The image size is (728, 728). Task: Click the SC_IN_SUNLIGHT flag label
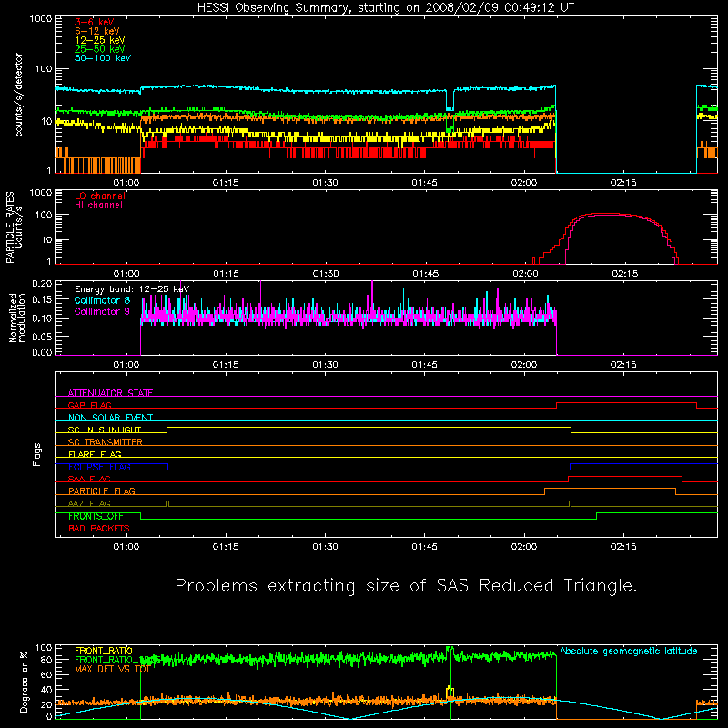[105, 430]
